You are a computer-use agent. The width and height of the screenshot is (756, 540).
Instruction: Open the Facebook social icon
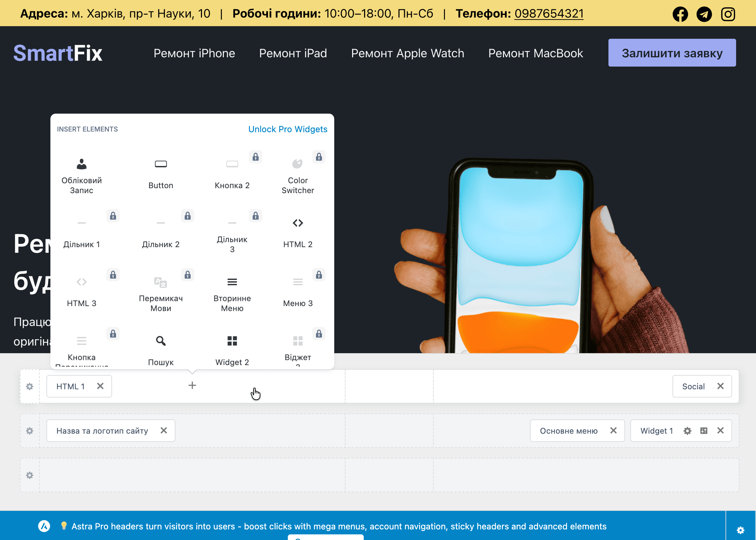pos(680,14)
